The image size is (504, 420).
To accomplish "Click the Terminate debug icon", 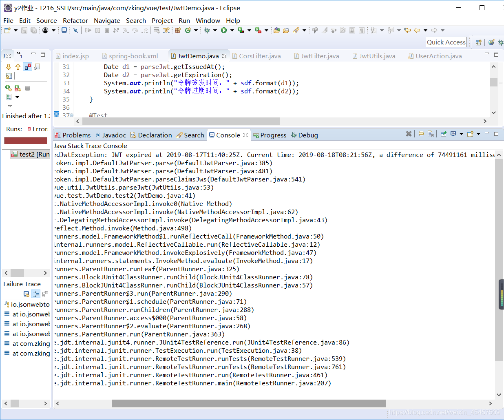I will pos(107,30).
